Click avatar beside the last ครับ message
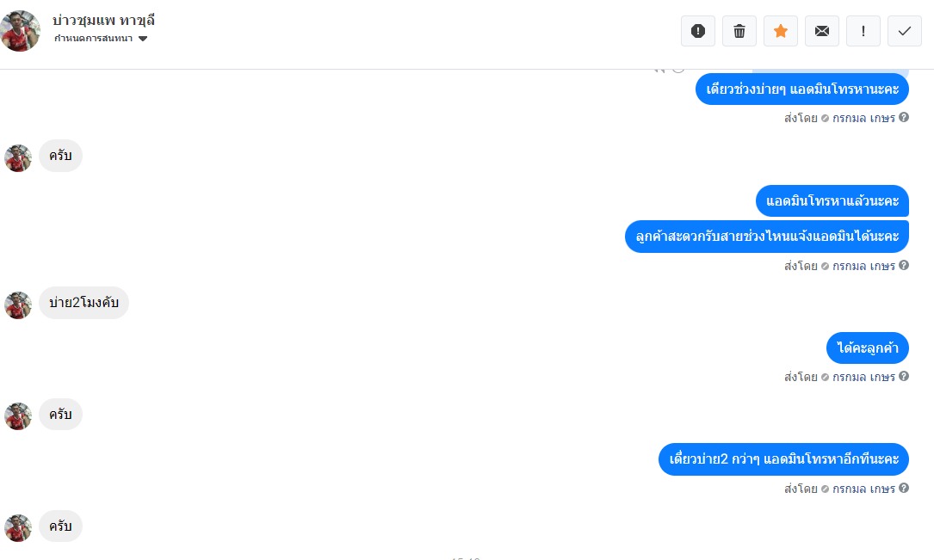The height and width of the screenshot is (560, 934). click(18, 528)
